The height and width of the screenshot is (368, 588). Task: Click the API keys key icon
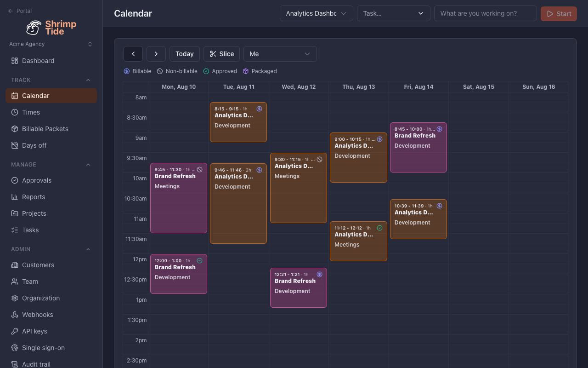coord(15,331)
